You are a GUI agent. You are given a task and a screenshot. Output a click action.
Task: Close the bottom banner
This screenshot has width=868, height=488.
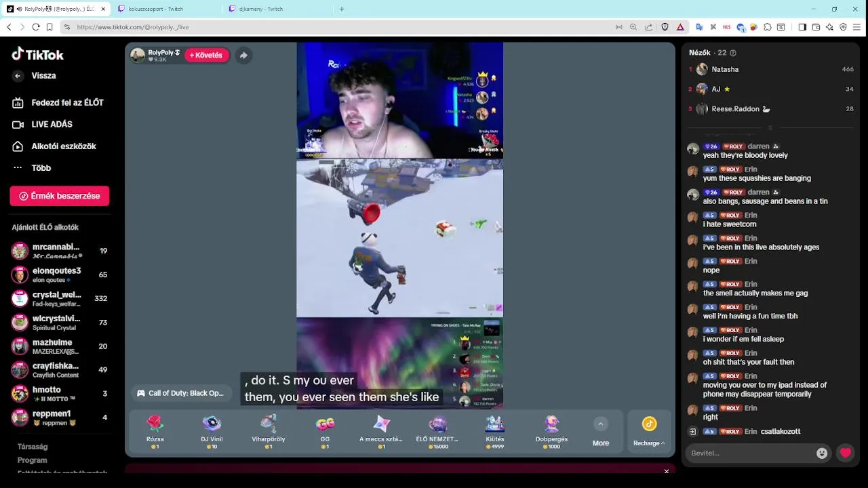[667, 471]
